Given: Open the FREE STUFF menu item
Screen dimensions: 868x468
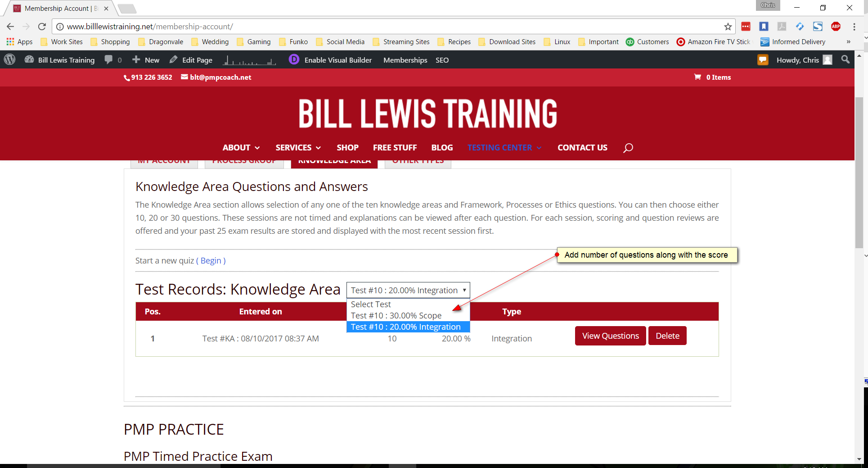Looking at the screenshot, I should (x=395, y=148).
